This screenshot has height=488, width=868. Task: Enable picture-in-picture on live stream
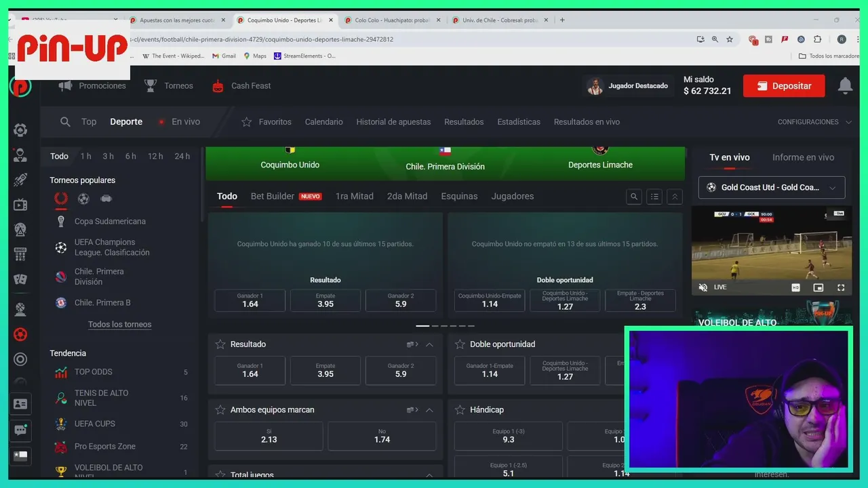click(x=818, y=287)
